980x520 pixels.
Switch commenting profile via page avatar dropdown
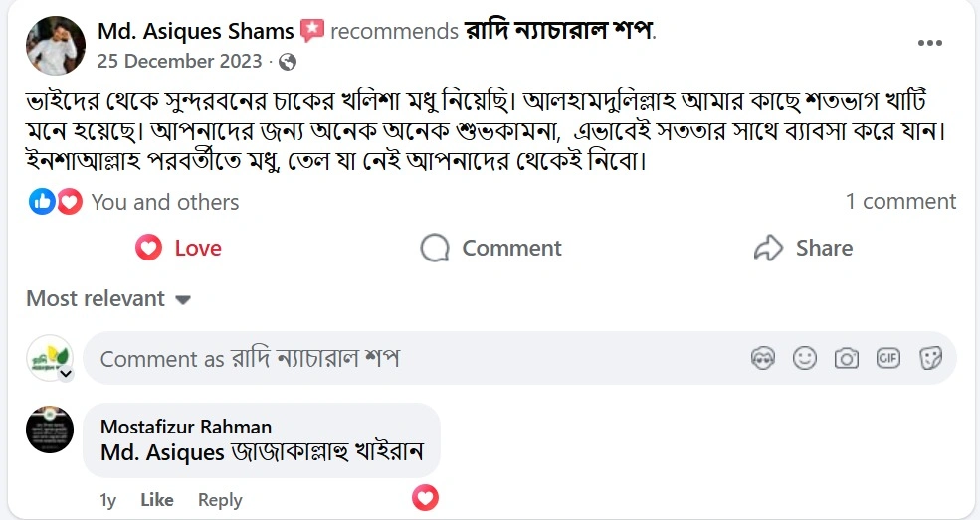point(50,359)
